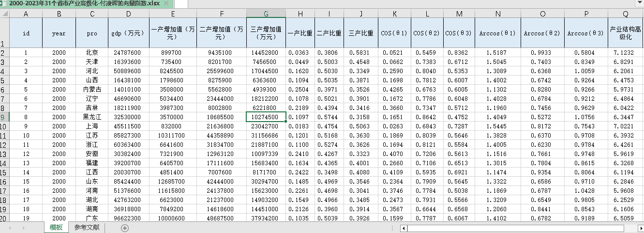Select value 7.1232 in 北京 row
Image resolution: width=644 pixels, height=233 pixels.
point(626,52)
